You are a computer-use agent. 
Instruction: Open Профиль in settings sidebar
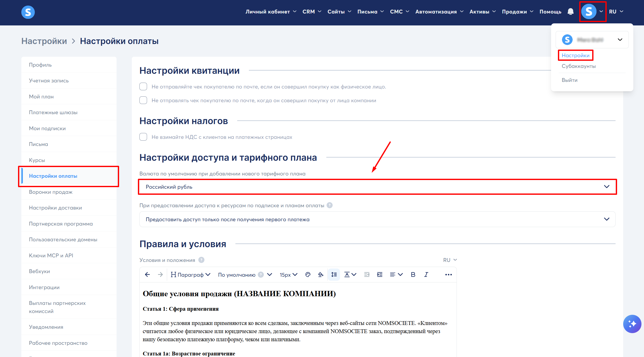pyautogui.click(x=69, y=65)
